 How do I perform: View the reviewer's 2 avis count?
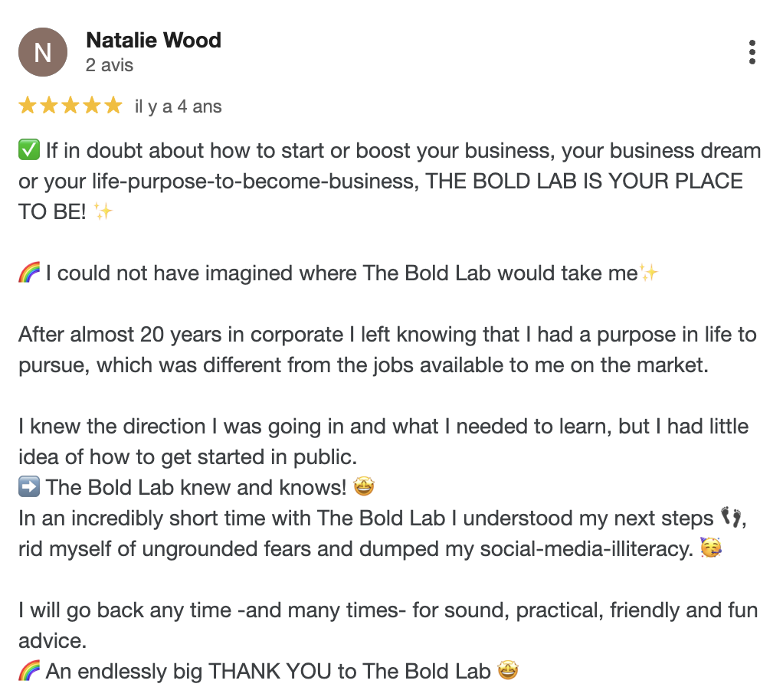pyautogui.click(x=110, y=65)
